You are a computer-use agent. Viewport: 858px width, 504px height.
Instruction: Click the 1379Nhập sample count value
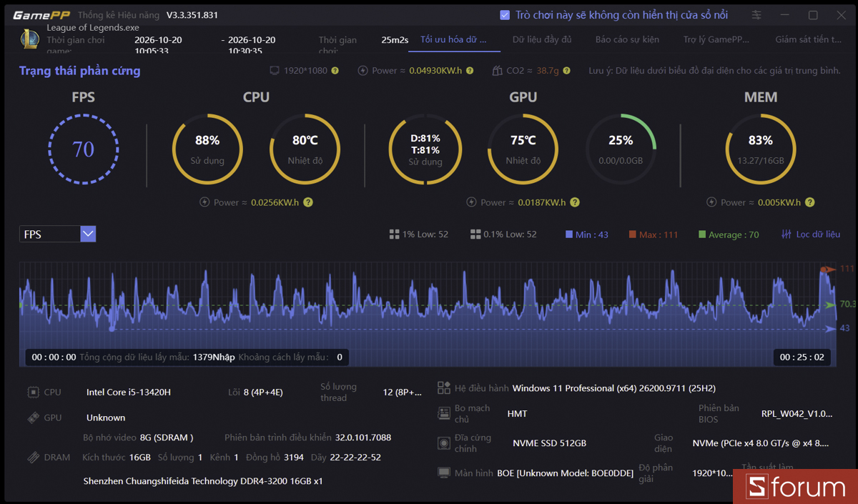click(214, 357)
